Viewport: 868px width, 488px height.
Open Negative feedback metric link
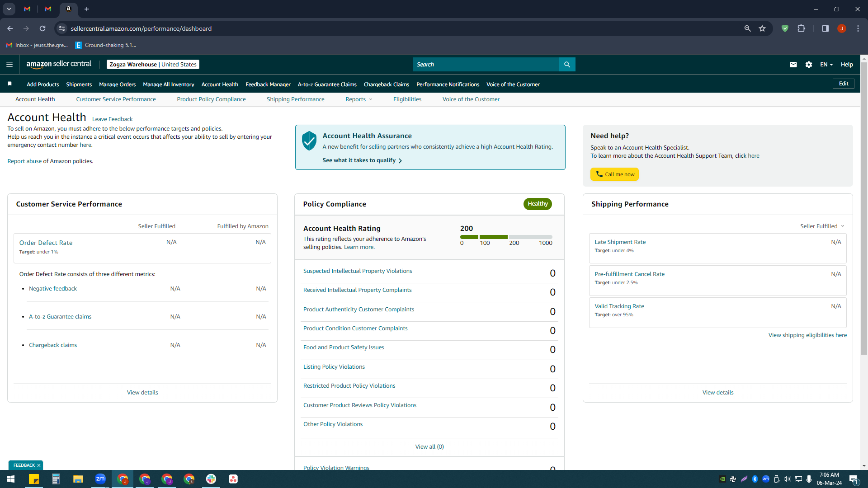point(53,289)
